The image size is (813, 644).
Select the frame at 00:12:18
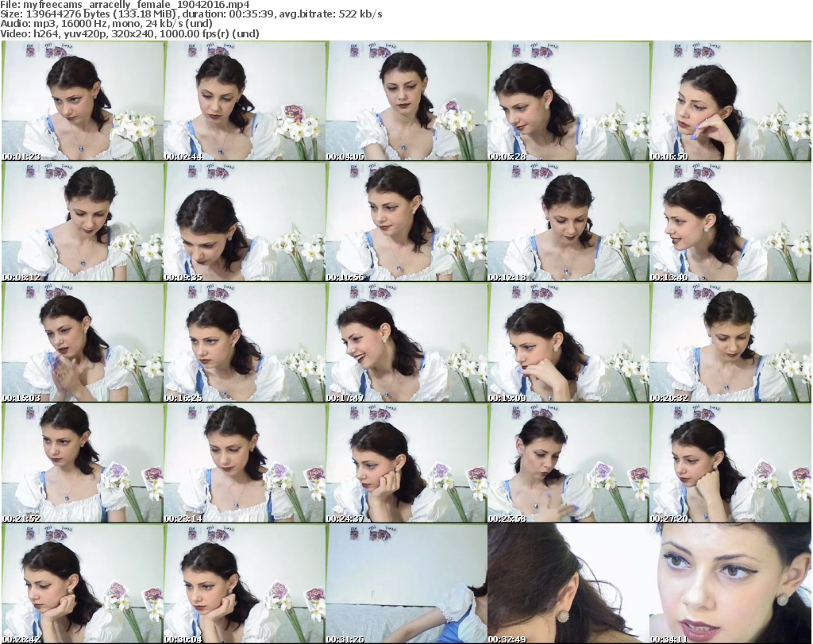[568, 222]
